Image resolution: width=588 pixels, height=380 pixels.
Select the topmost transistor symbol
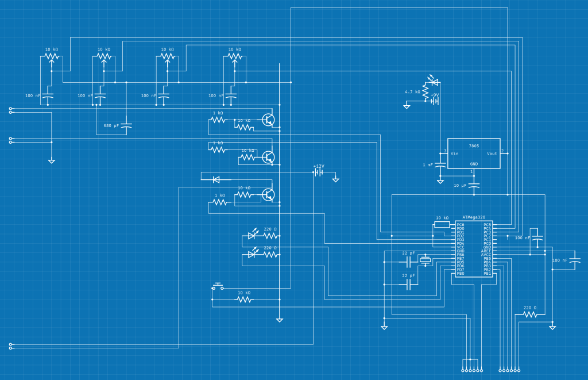(268, 120)
